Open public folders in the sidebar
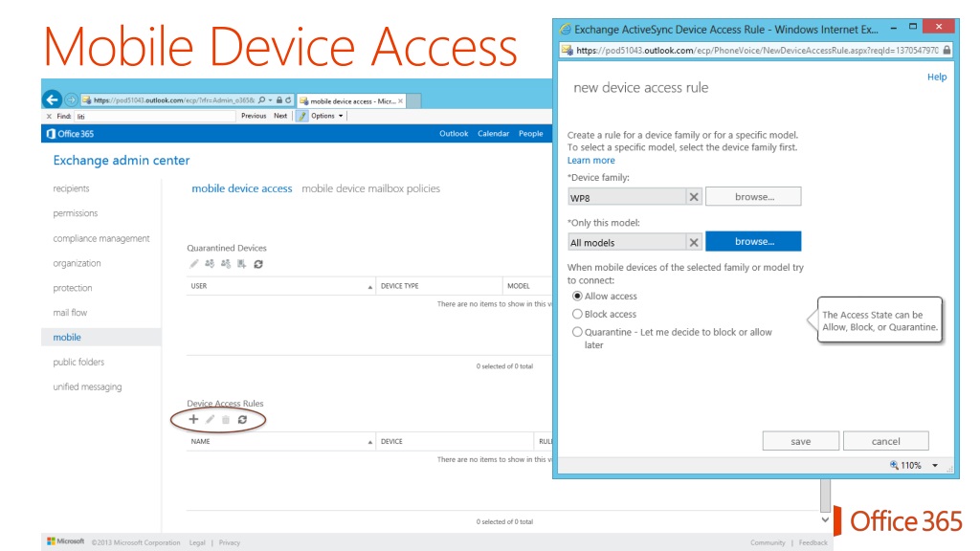The height and width of the screenshot is (551, 980). 78,363
